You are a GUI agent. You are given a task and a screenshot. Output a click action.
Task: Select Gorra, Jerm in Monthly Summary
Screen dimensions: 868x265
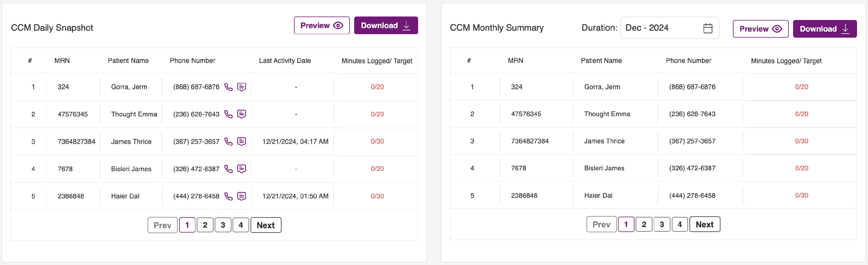click(602, 87)
